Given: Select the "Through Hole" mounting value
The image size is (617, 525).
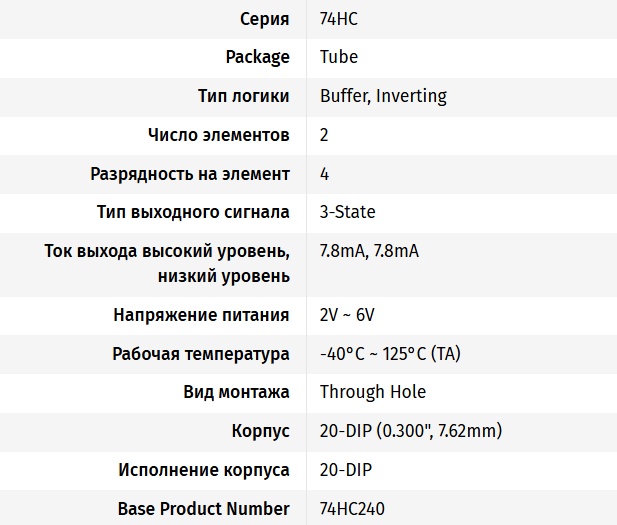Looking at the screenshot, I should coord(373,392).
